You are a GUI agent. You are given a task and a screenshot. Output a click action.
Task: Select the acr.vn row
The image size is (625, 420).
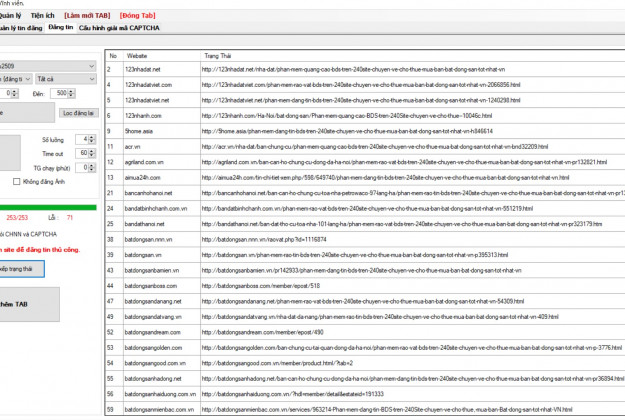pos(365,147)
